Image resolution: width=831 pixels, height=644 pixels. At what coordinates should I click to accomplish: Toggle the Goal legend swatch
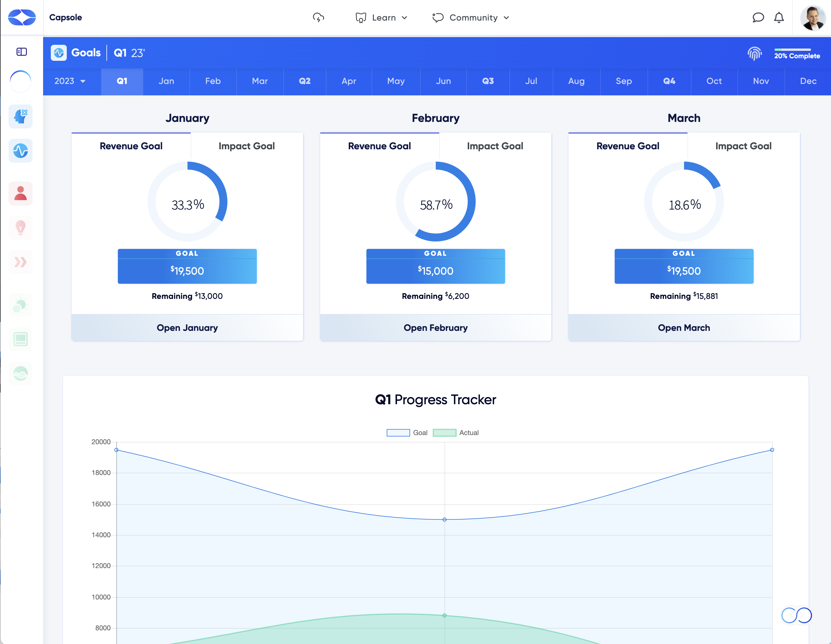[398, 433]
